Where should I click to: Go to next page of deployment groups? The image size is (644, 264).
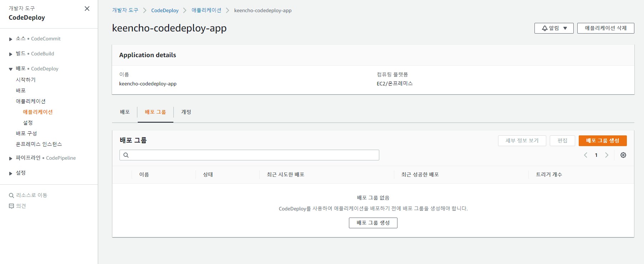[x=607, y=155]
